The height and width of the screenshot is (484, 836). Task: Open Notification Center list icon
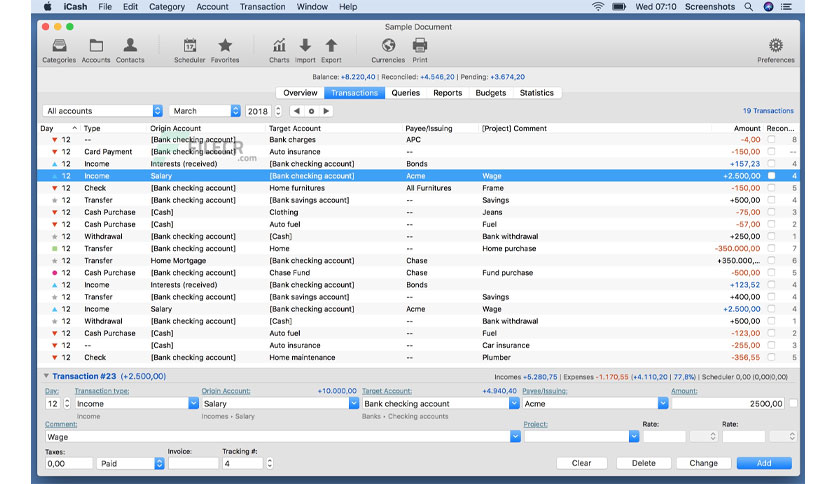(x=786, y=7)
